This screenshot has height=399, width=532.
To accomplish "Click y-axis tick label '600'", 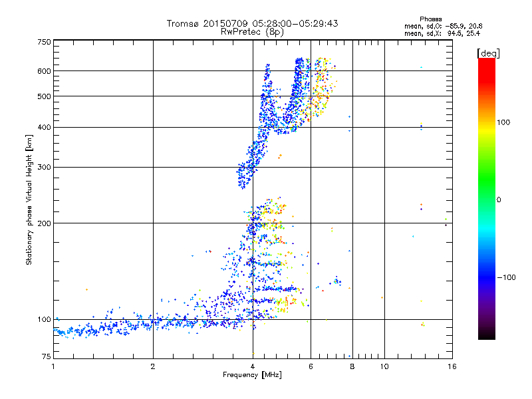I will (x=45, y=71).
